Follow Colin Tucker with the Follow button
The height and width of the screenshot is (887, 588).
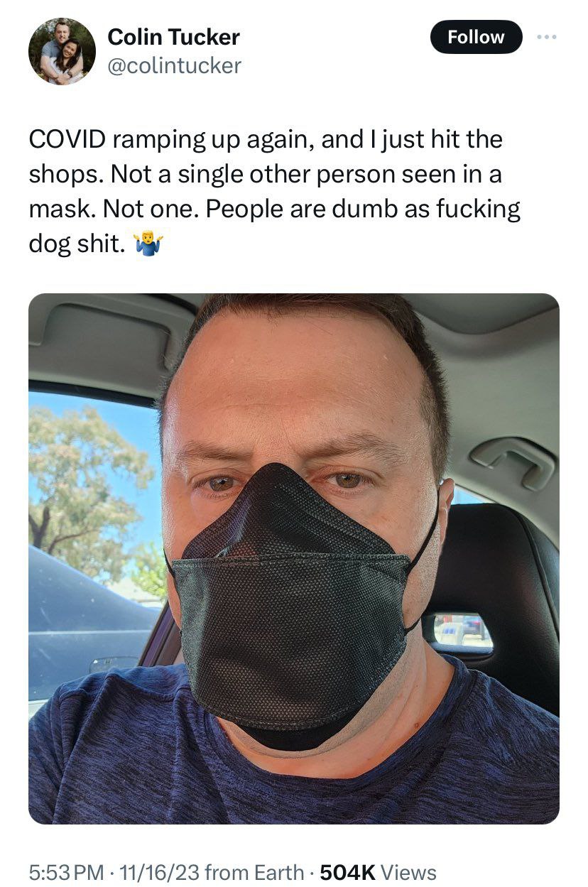pyautogui.click(x=476, y=37)
